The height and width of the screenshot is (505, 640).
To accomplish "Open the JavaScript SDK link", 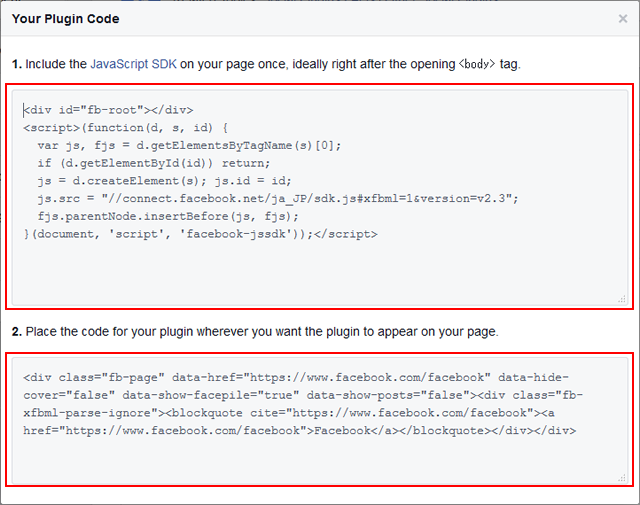I will pos(133,64).
